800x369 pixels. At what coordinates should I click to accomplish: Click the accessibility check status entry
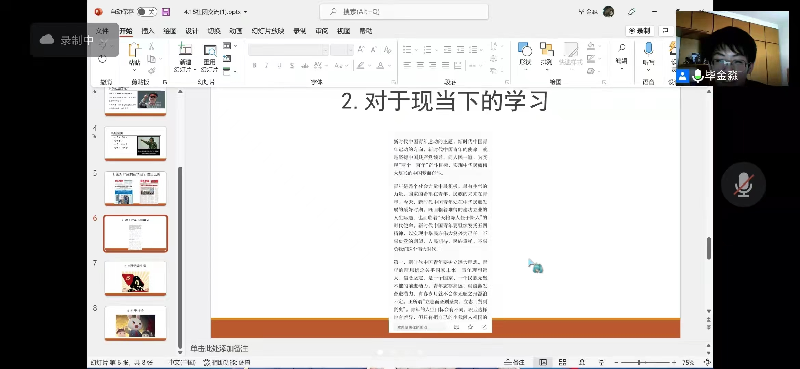click(227, 363)
